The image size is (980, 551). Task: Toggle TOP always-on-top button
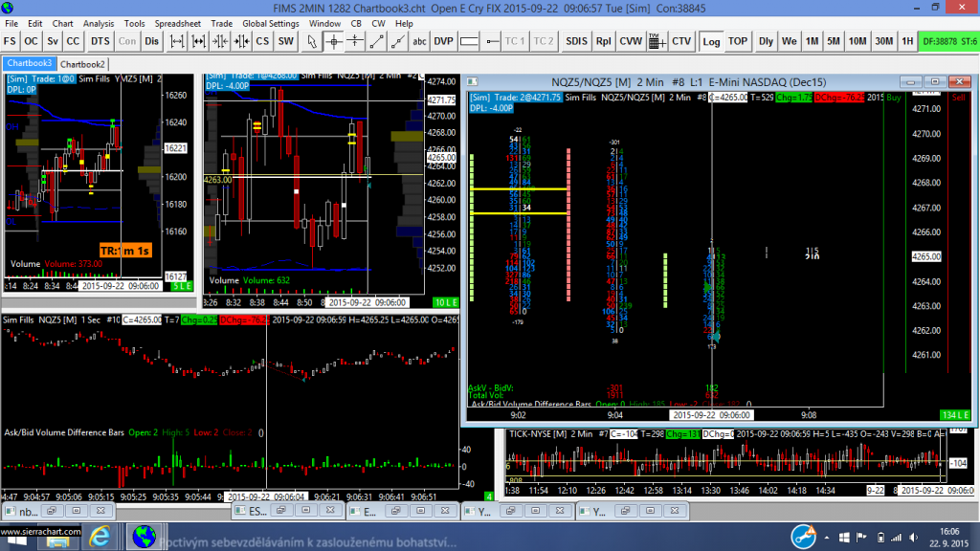737,41
